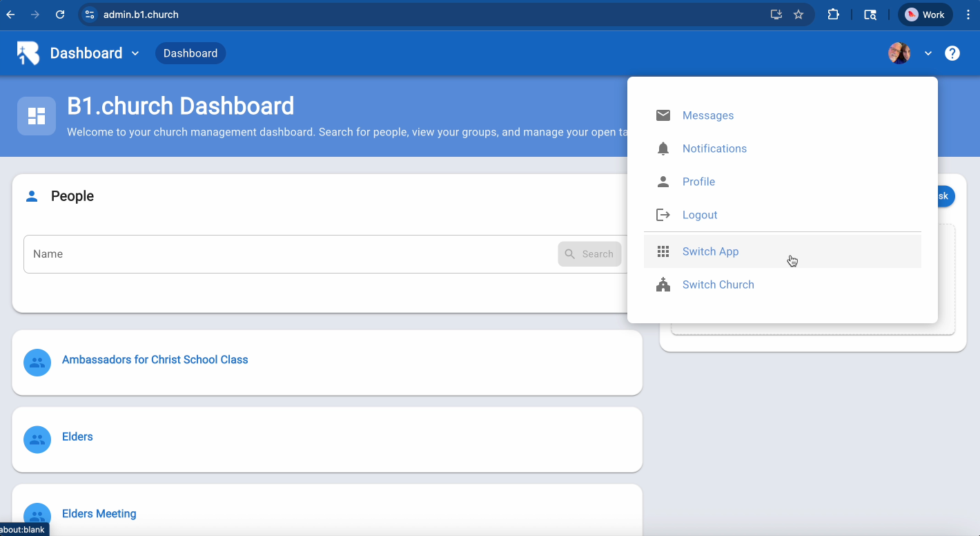Select Profile in the user menu
The height and width of the screenshot is (536, 980).
click(x=698, y=182)
